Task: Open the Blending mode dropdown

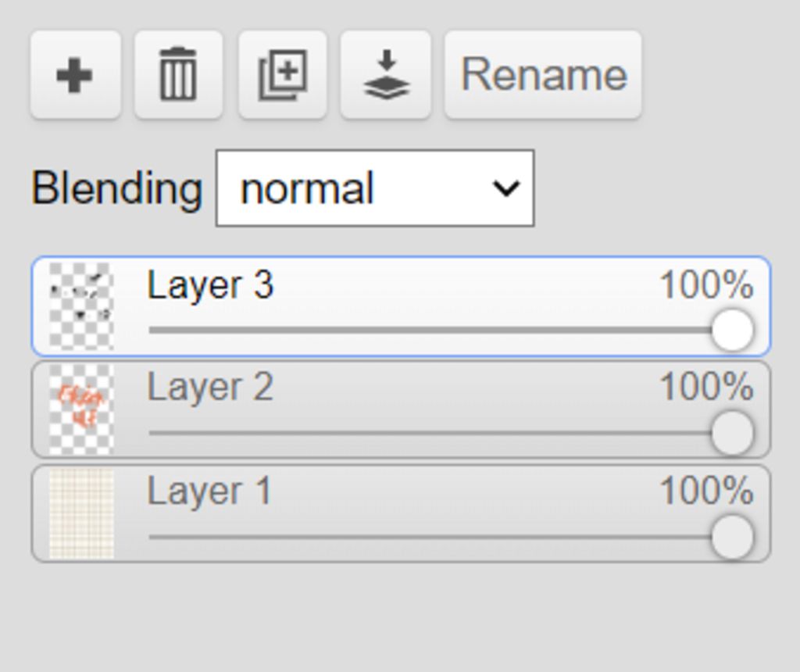Action: [x=375, y=188]
